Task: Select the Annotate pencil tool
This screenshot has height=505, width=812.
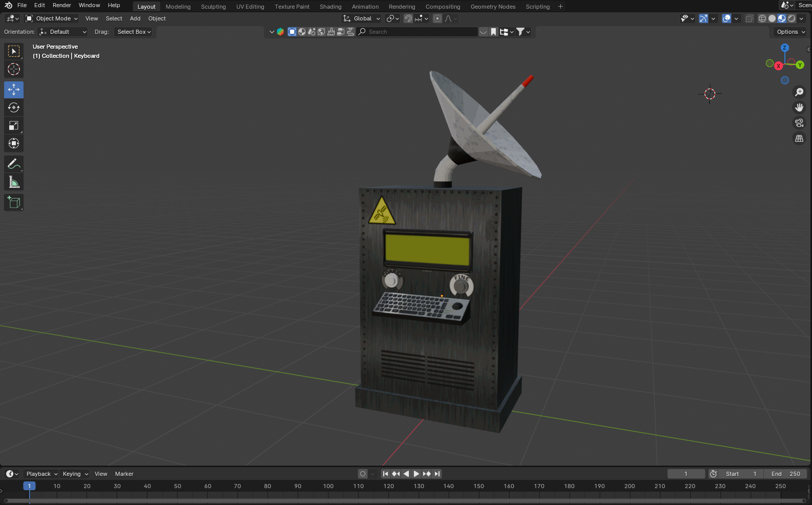Action: point(14,164)
